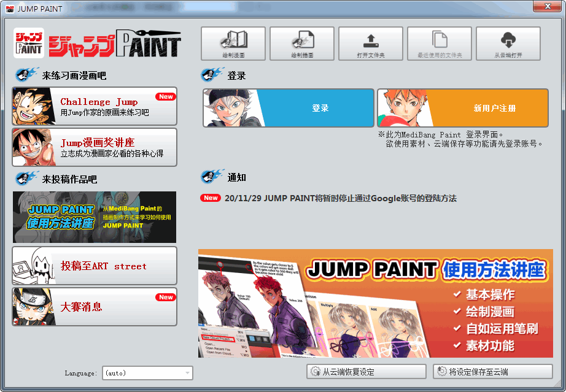
Task: Click the large orange 使用方法讲座 tutorial banner
Action: (x=376, y=303)
